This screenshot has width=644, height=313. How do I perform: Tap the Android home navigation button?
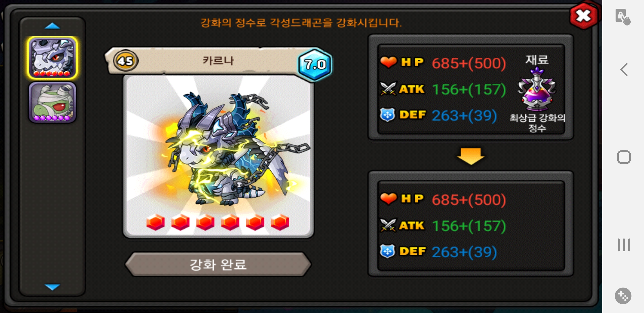click(x=624, y=157)
